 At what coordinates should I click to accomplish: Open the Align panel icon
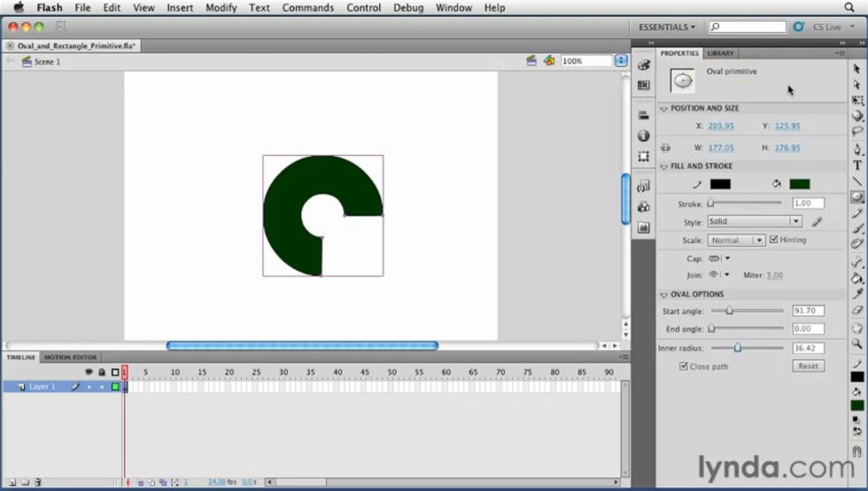tap(643, 115)
